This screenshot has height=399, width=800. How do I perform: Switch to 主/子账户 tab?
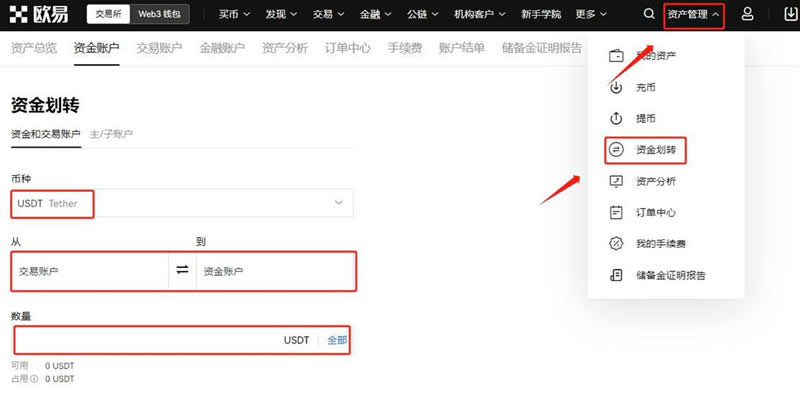[x=111, y=134]
